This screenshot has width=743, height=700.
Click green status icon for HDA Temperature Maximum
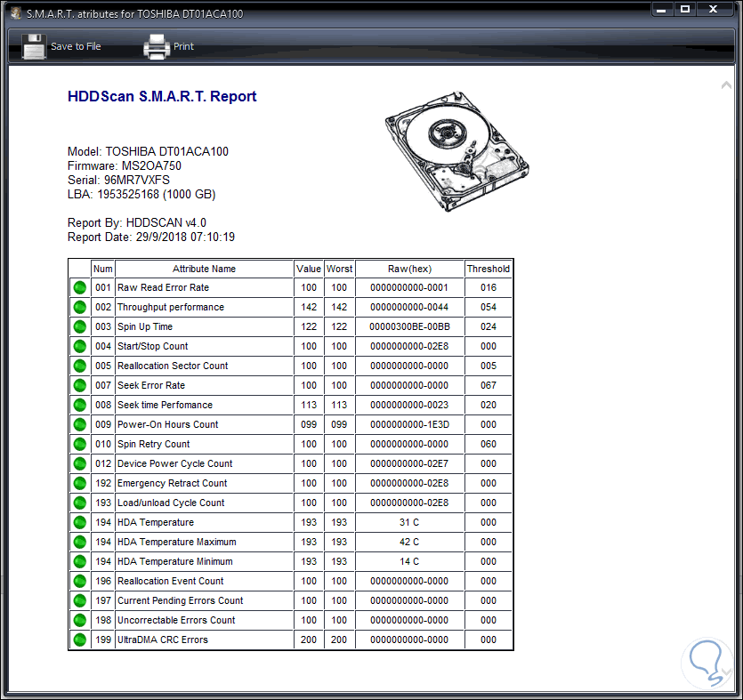coord(79,542)
